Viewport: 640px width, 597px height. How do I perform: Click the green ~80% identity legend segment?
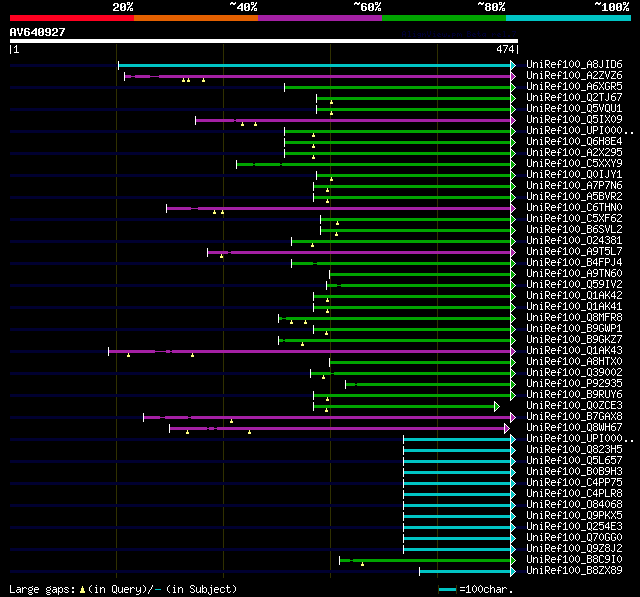pyautogui.click(x=444, y=18)
